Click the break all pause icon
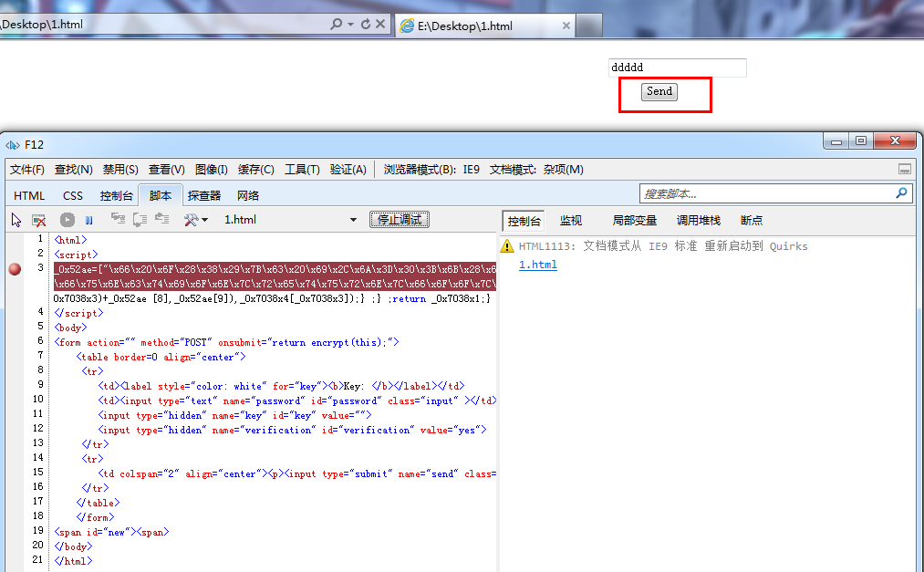The width and height of the screenshot is (924, 572). coord(89,221)
